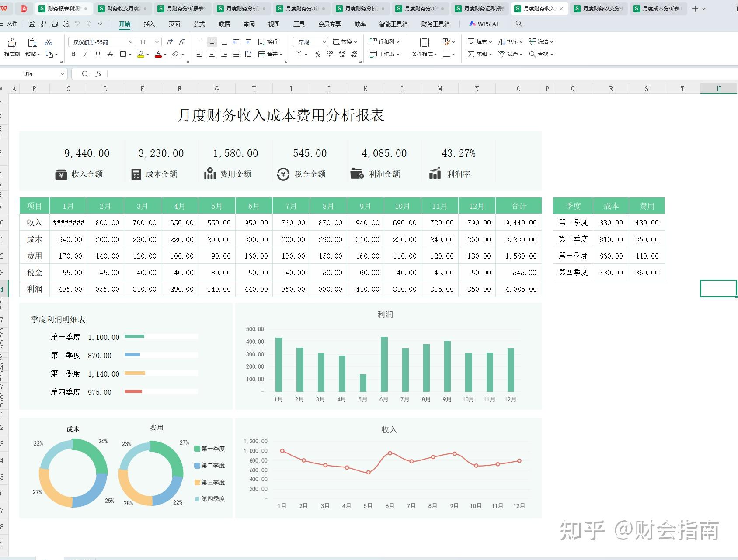Select column header U

pyautogui.click(x=718, y=89)
